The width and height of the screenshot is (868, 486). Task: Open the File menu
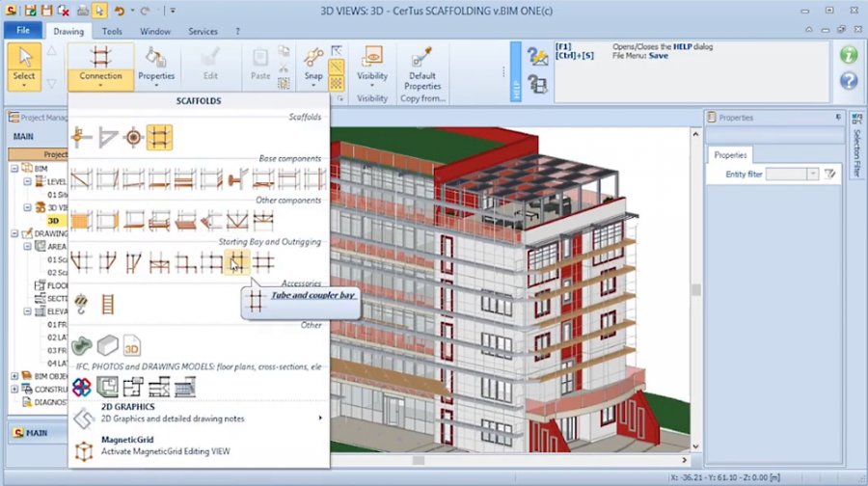(23, 31)
